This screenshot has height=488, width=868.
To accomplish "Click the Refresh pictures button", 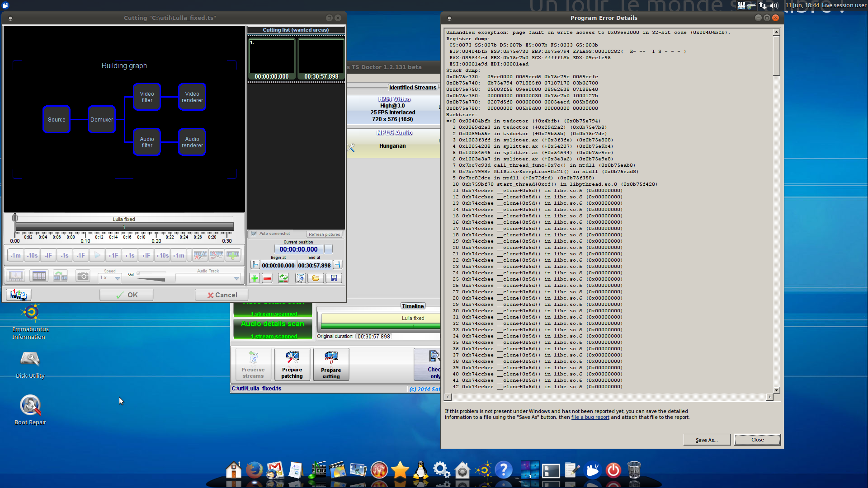I will click(325, 235).
